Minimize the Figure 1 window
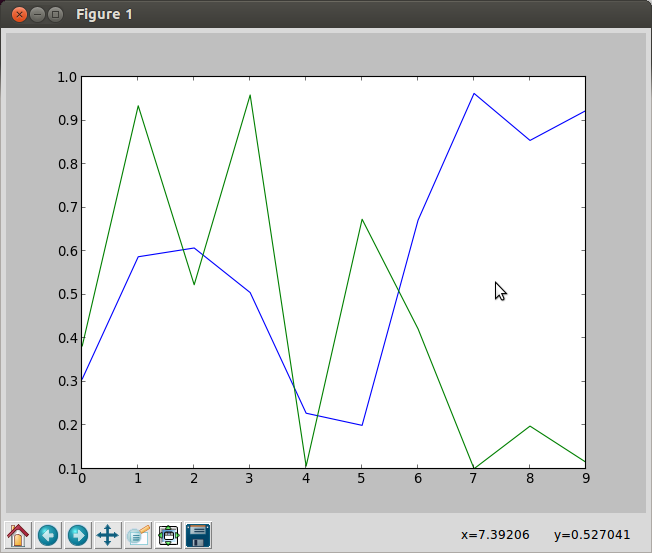This screenshot has width=652, height=553. [37, 15]
